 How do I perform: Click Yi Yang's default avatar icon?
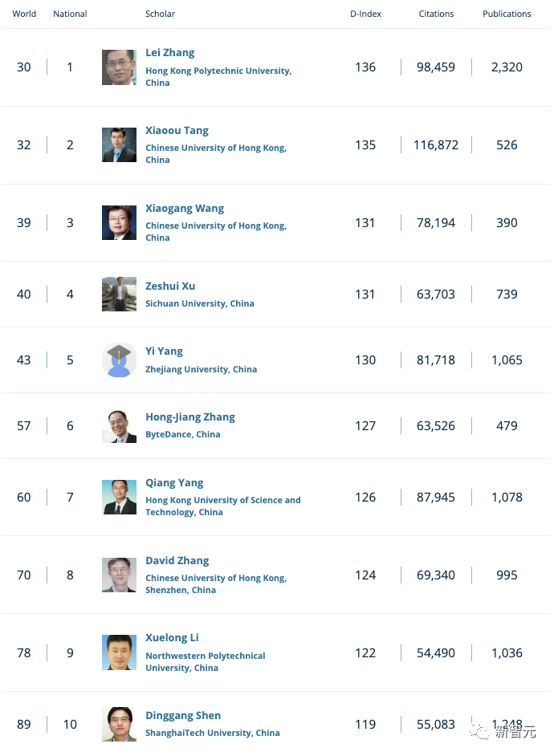point(119,360)
